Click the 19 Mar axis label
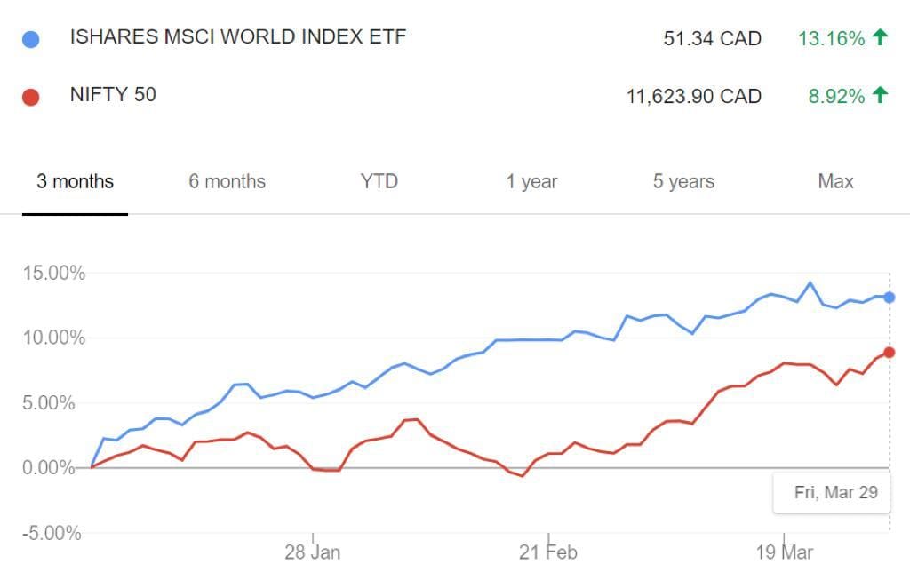The image size is (910, 588). [784, 552]
